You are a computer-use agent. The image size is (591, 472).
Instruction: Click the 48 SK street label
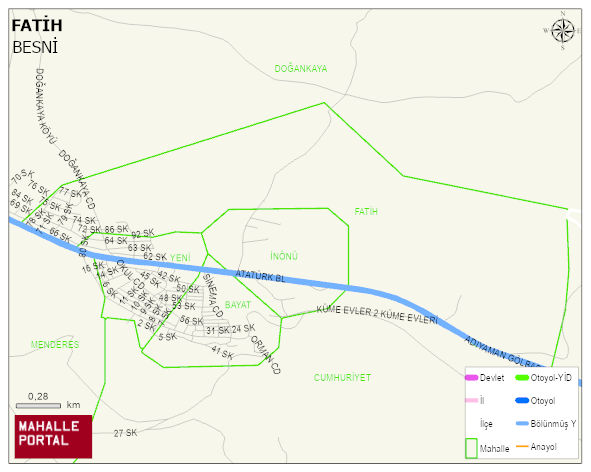(x=170, y=297)
